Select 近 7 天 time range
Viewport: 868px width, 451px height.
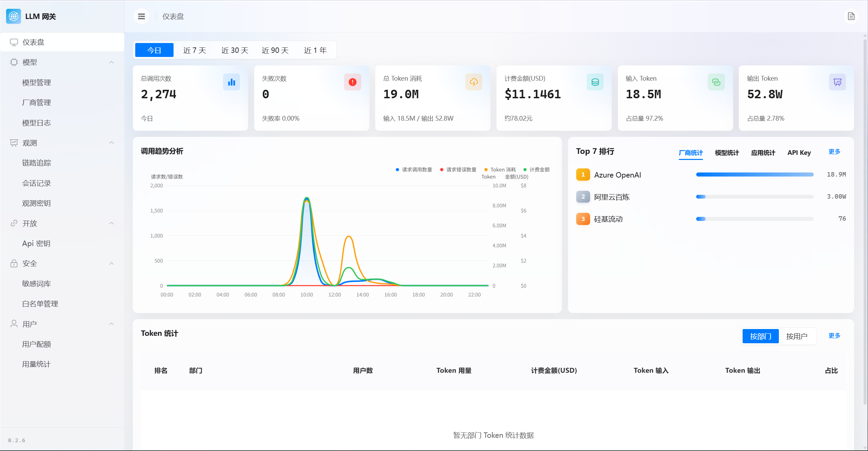tap(195, 50)
